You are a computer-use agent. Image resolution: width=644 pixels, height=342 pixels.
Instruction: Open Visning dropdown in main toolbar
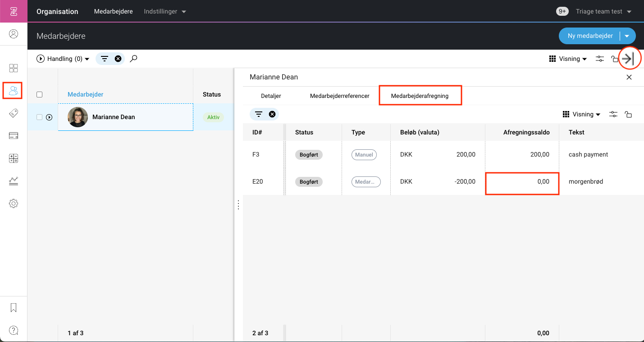click(x=568, y=59)
